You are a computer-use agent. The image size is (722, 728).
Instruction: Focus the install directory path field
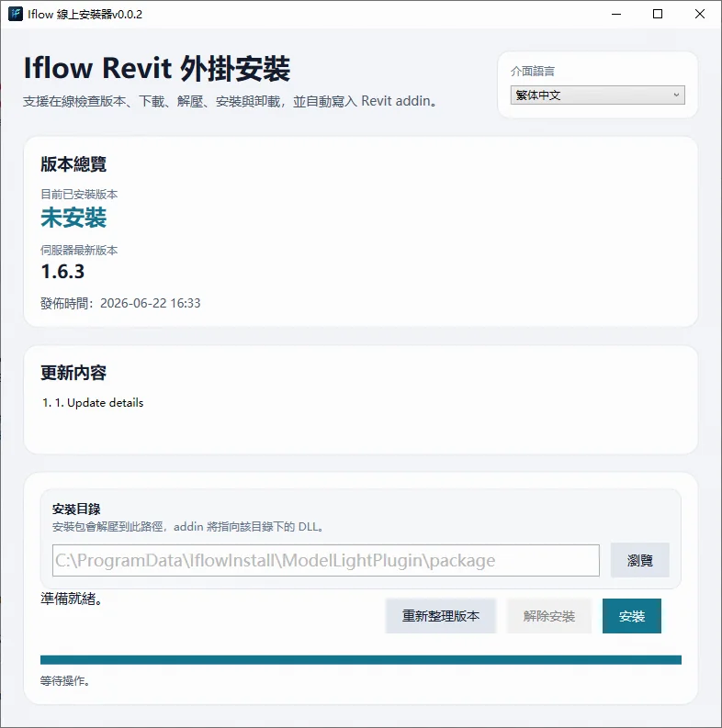coord(326,560)
